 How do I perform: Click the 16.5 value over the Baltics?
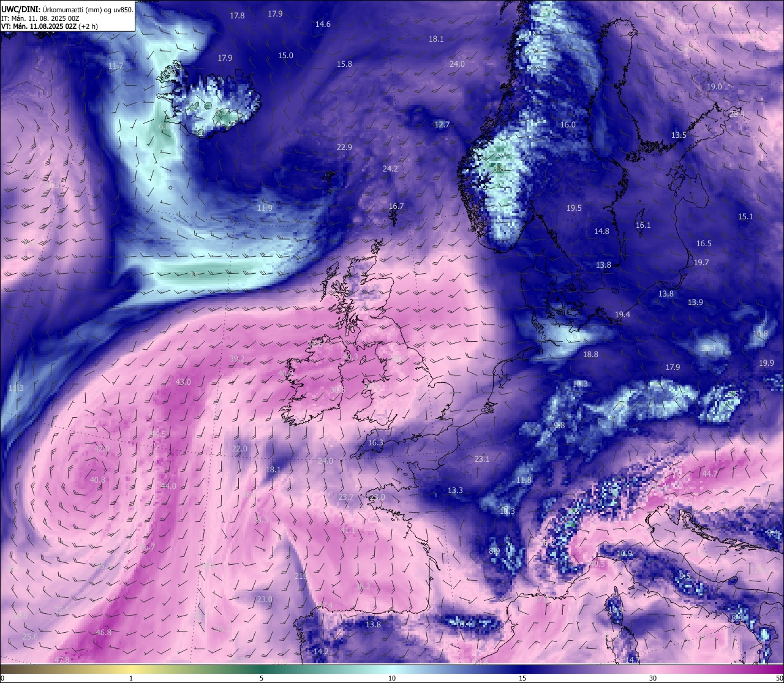tap(704, 244)
